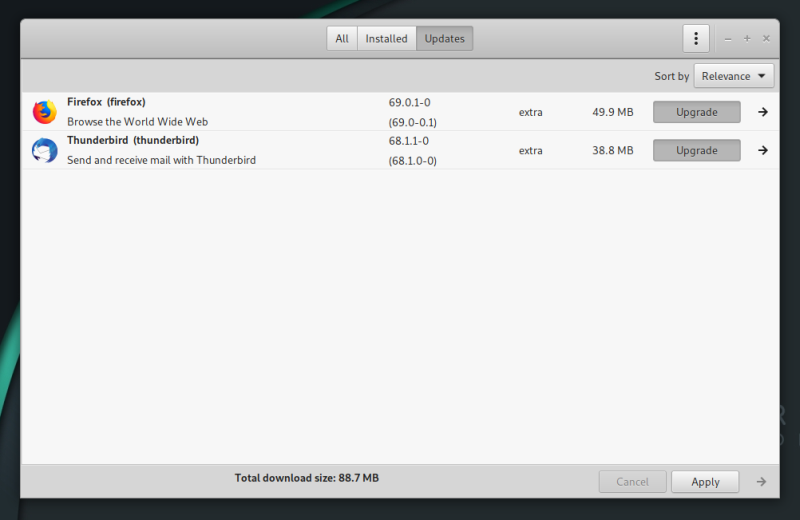The height and width of the screenshot is (520, 800).
Task: Close the package manager window
Action: point(766,39)
